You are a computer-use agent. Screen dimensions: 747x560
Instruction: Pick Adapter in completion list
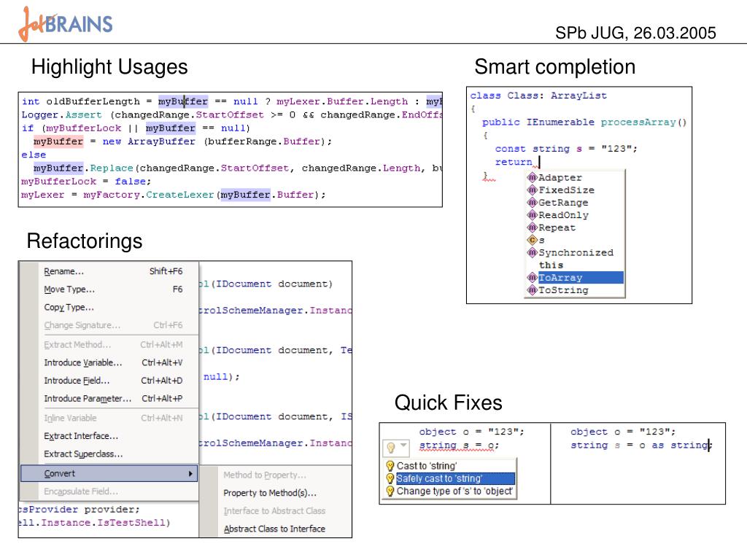pyautogui.click(x=575, y=178)
